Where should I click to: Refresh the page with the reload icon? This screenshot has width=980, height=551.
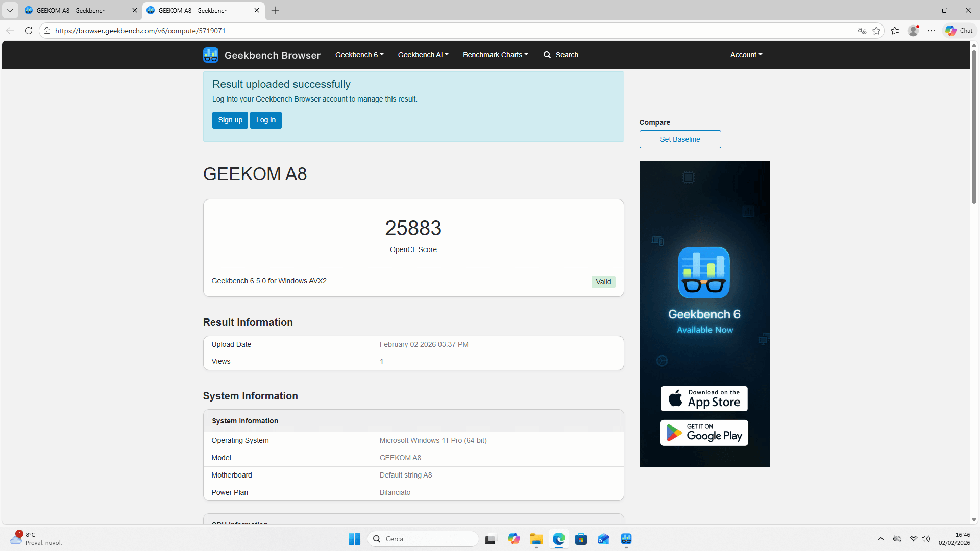[29, 31]
